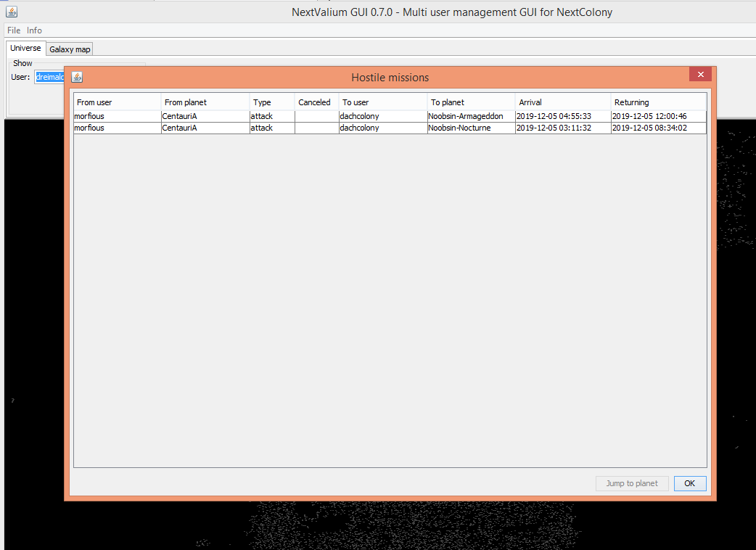
Task: Click the Java icon in Hostile missions title bar
Action: pyautogui.click(x=77, y=77)
